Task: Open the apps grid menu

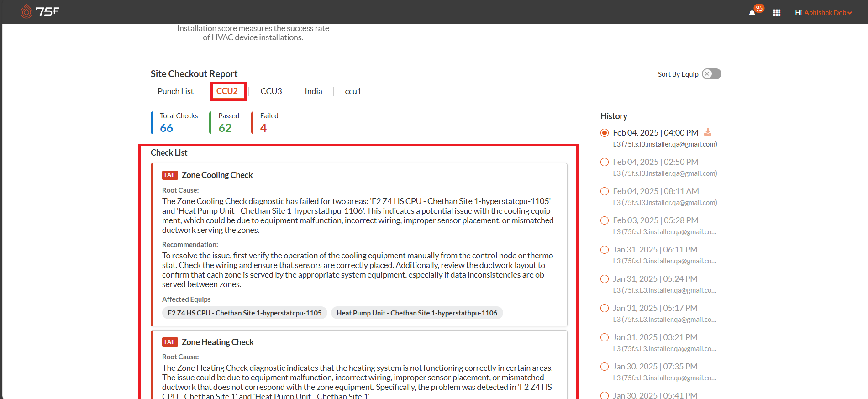Action: [777, 13]
